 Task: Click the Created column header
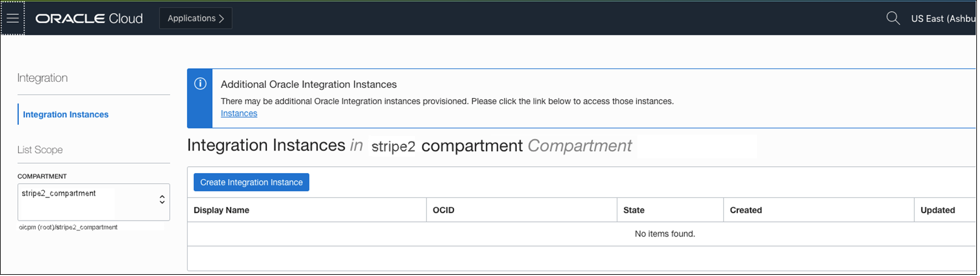point(746,210)
